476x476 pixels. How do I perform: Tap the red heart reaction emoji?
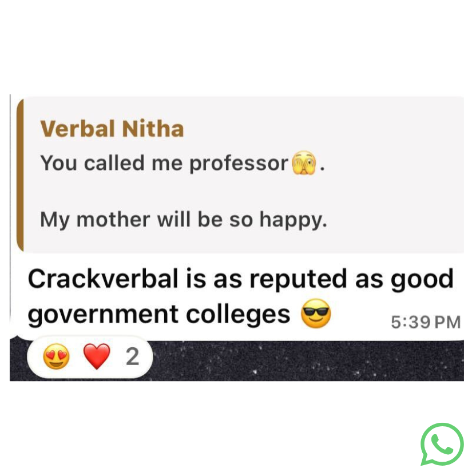coord(97,356)
